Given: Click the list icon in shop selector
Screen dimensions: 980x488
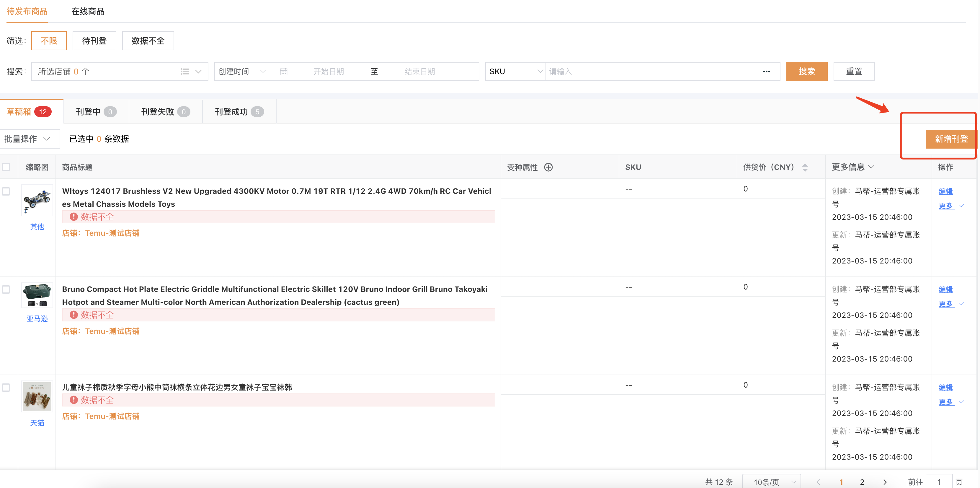Looking at the screenshot, I should tap(185, 71).
